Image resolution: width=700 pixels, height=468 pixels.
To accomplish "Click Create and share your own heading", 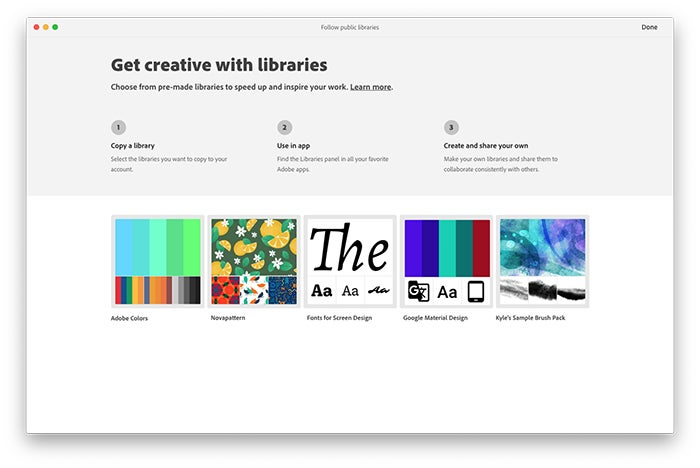I will pyautogui.click(x=486, y=146).
